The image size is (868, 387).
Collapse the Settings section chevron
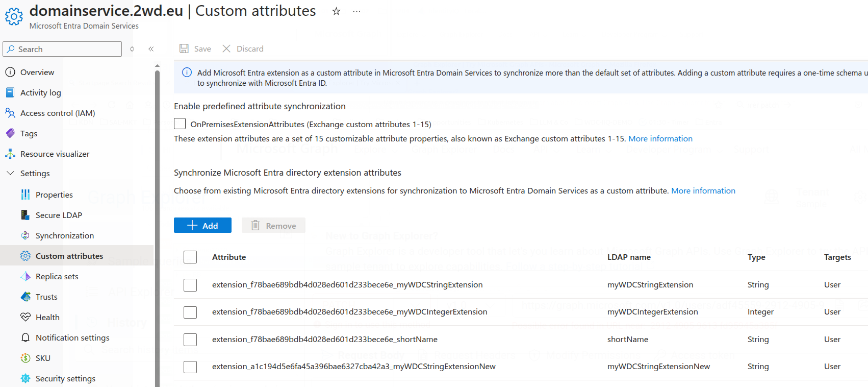tap(10, 173)
